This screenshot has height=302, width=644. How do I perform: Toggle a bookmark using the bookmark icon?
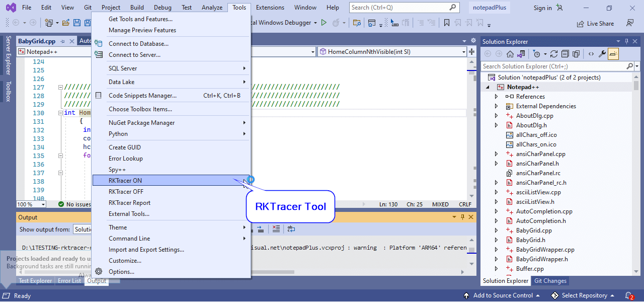447,22
